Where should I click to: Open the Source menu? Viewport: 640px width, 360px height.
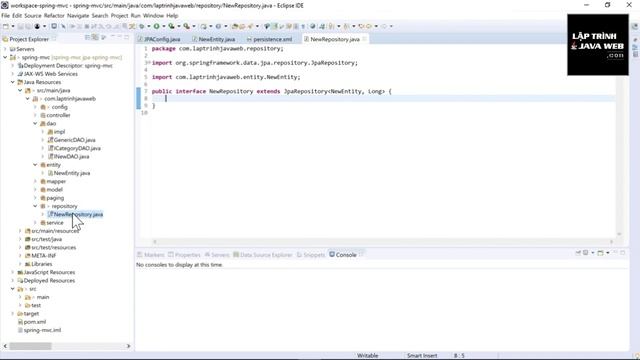(x=33, y=16)
